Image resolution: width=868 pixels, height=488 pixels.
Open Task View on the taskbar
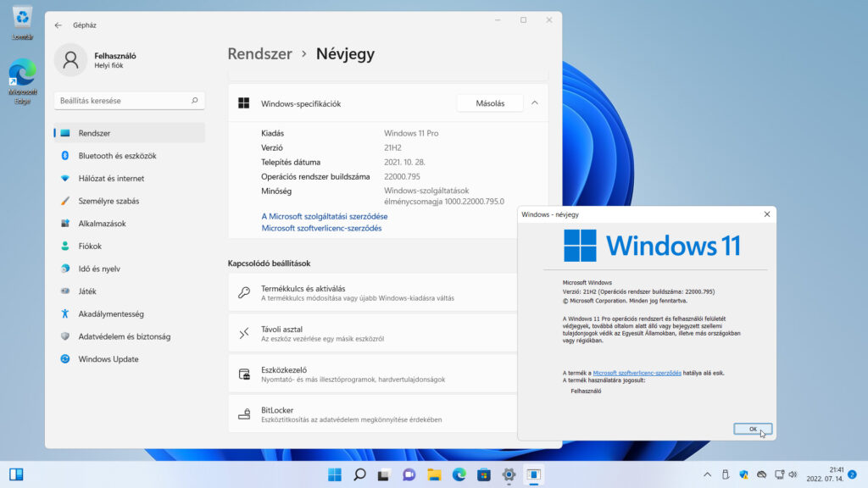pos(384,474)
